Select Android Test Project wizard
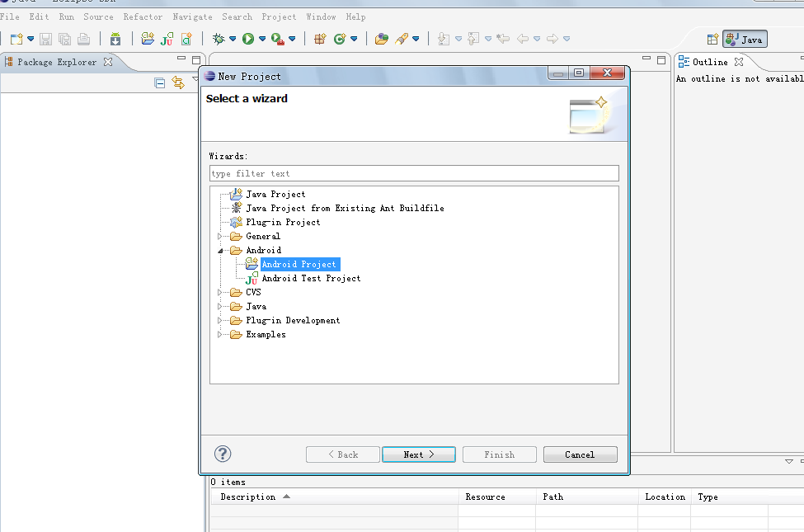This screenshot has width=804, height=532. point(311,278)
